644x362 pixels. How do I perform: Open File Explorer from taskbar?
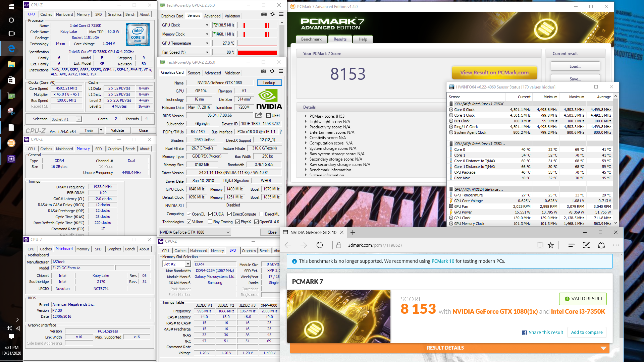(x=11, y=64)
